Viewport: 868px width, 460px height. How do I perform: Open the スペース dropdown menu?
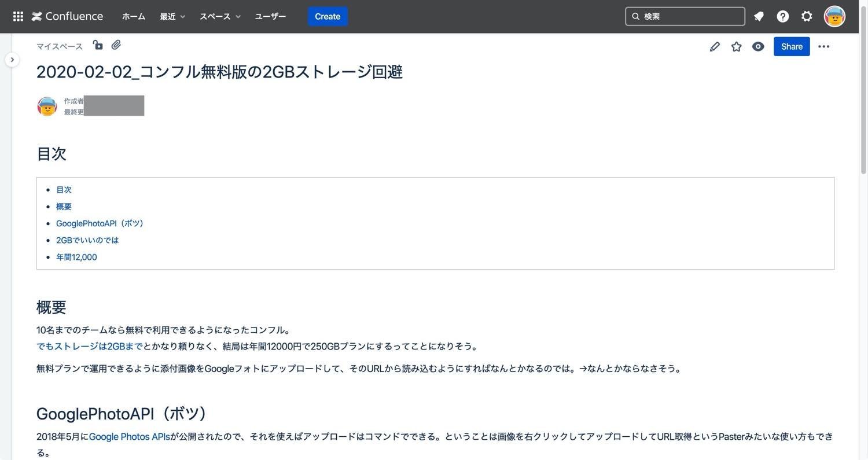pyautogui.click(x=220, y=16)
